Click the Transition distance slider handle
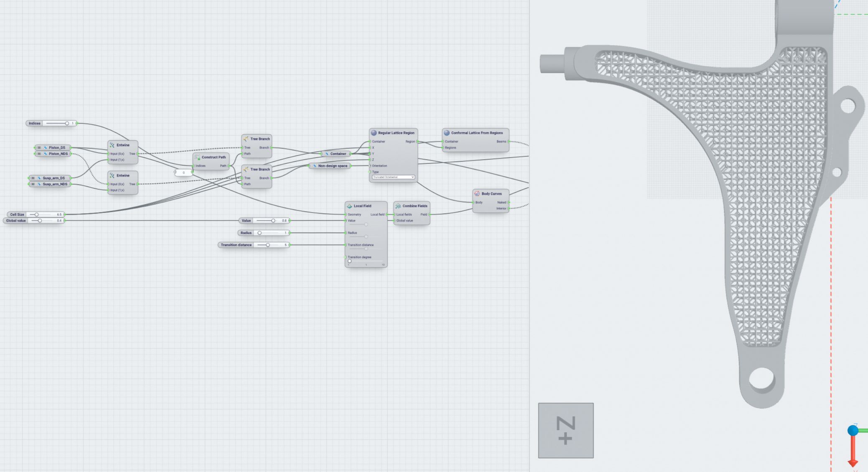The height and width of the screenshot is (472, 868). pos(267,245)
